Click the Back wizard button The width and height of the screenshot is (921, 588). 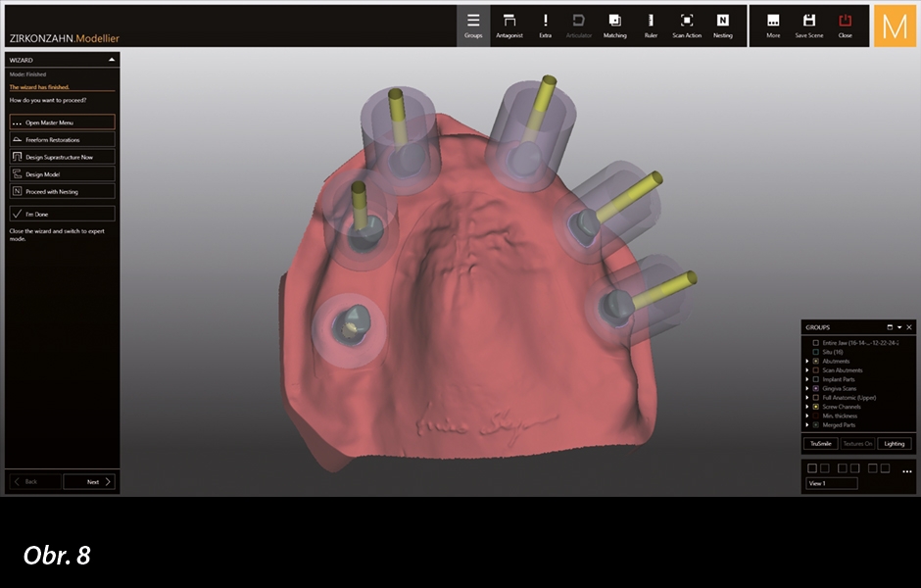pyautogui.click(x=34, y=482)
